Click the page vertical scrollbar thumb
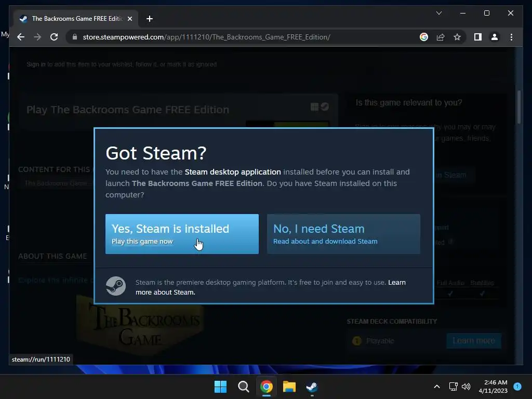This screenshot has width=532, height=399. (518, 107)
